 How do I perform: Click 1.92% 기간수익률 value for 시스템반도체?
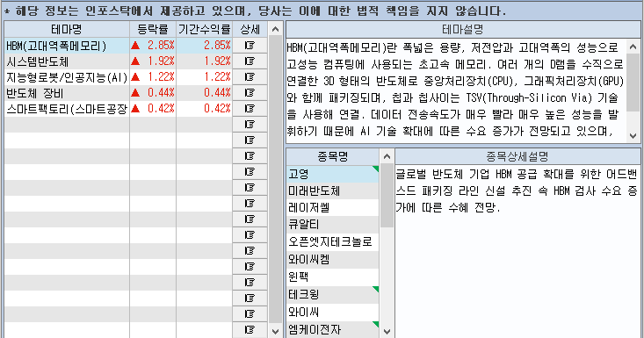pos(217,61)
